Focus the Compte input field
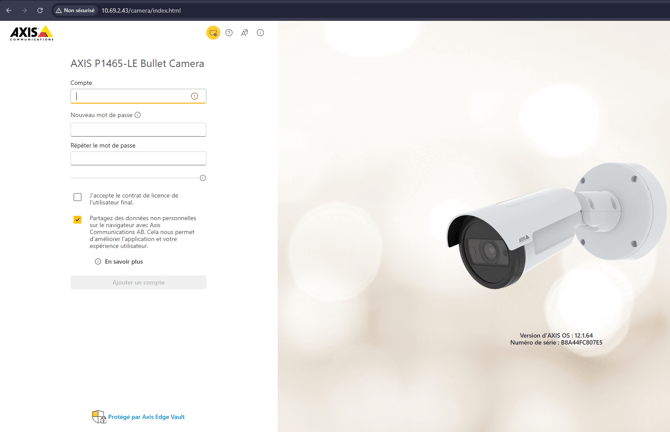Screen dimensions: 670x432 coord(130,96)
